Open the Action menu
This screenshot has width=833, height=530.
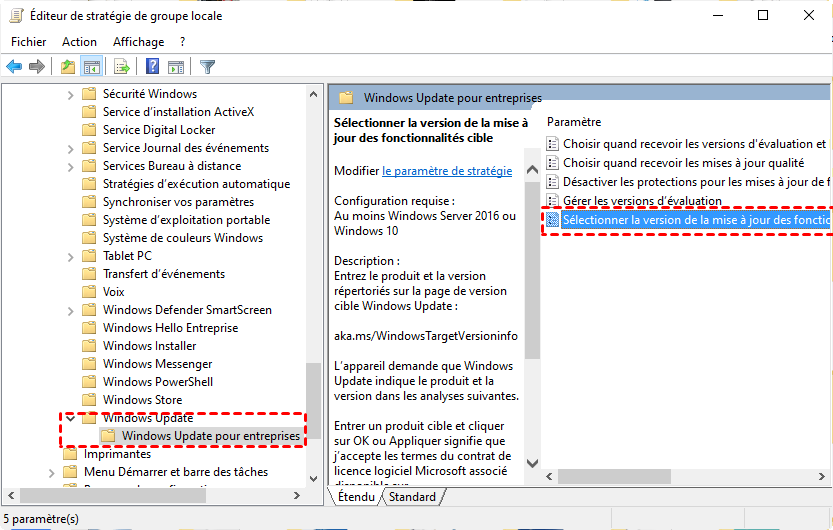79,42
